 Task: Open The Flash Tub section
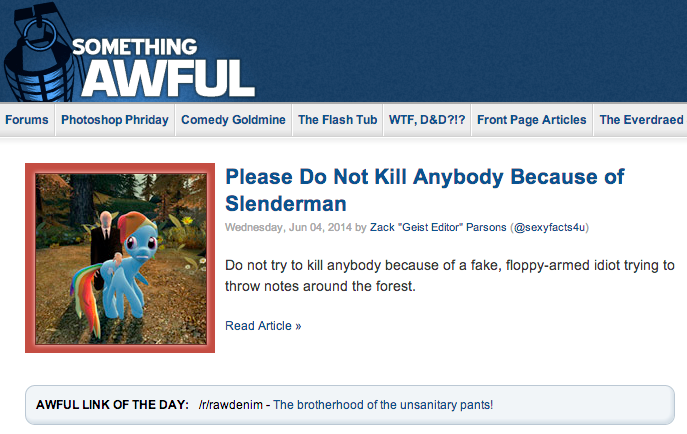(x=337, y=120)
